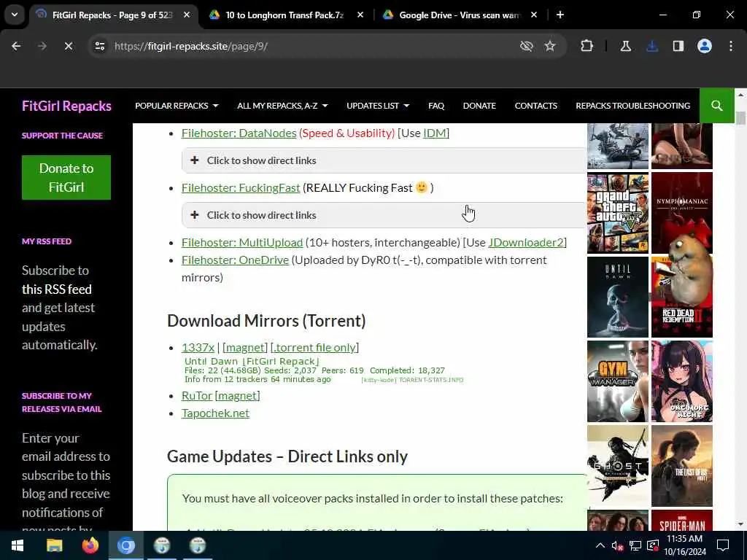The width and height of the screenshot is (747, 560).
Task: Open the Popular Repacks dropdown menu
Action: pyautogui.click(x=177, y=106)
